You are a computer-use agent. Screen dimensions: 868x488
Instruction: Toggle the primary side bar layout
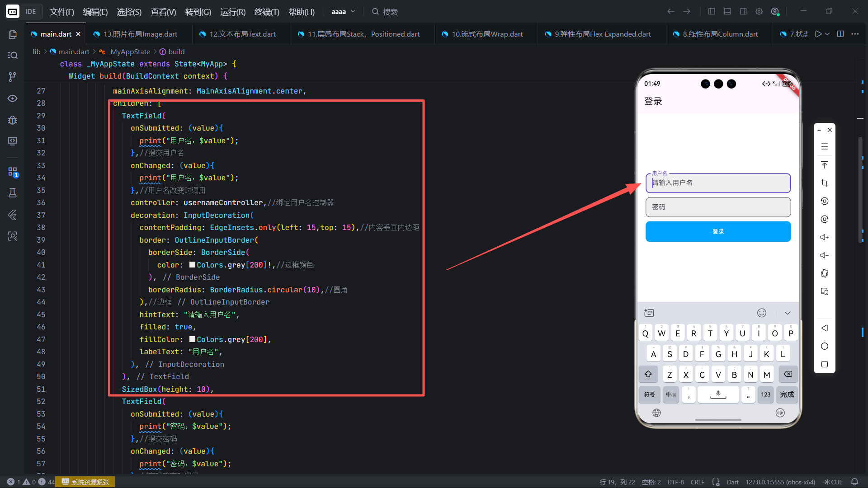point(712,12)
